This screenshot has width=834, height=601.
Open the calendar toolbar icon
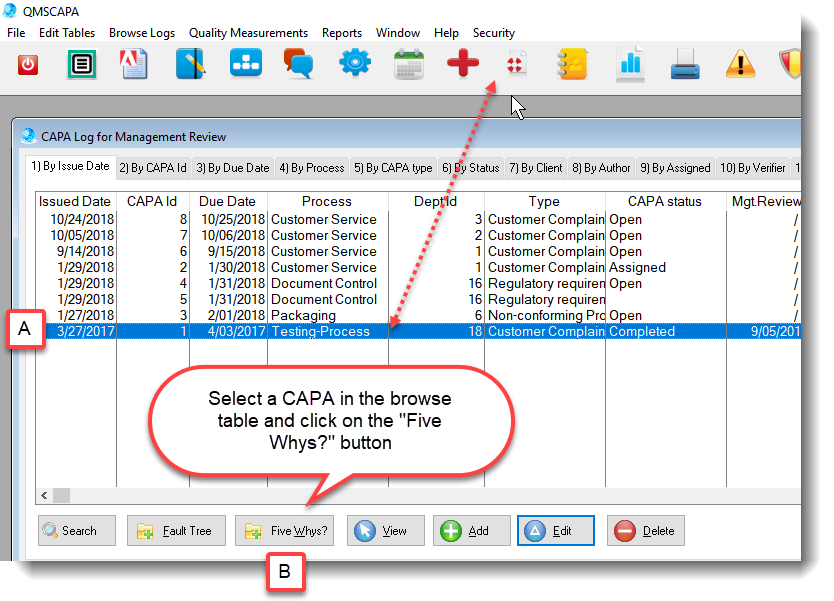pyautogui.click(x=409, y=65)
